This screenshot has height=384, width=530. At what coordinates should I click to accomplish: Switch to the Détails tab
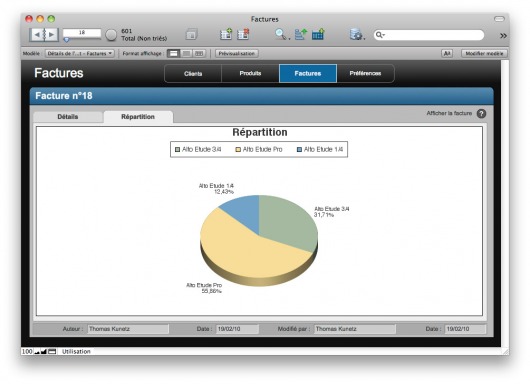(x=68, y=117)
